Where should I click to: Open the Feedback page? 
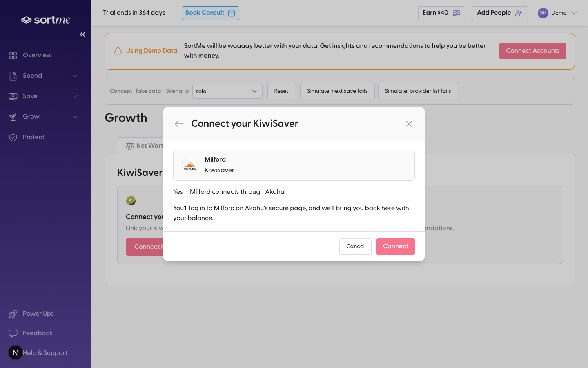pos(38,333)
